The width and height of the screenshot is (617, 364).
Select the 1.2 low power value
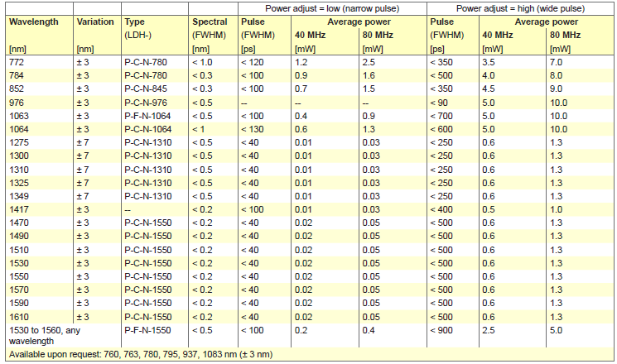pos(301,62)
